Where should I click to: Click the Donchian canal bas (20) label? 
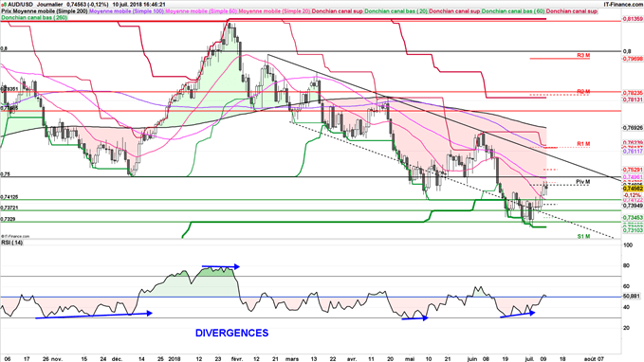point(396,11)
